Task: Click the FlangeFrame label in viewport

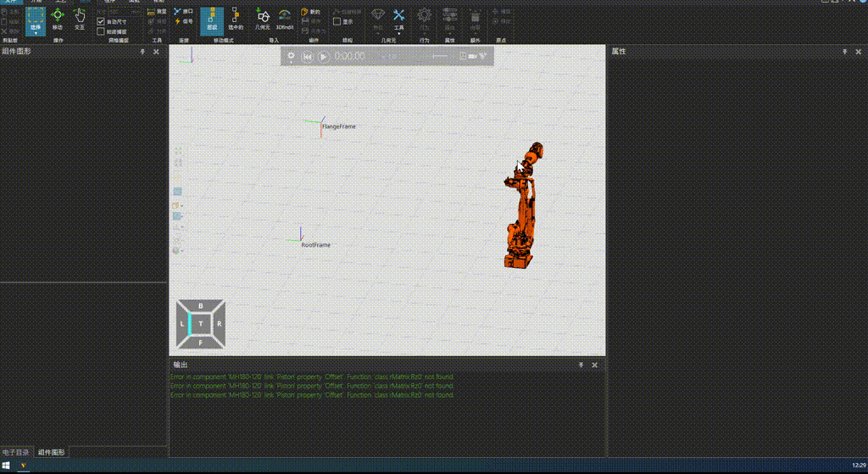Action: point(339,127)
